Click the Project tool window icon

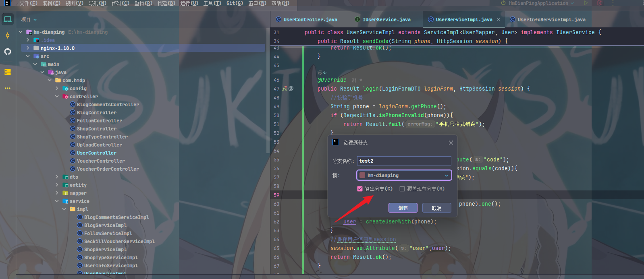8,19
